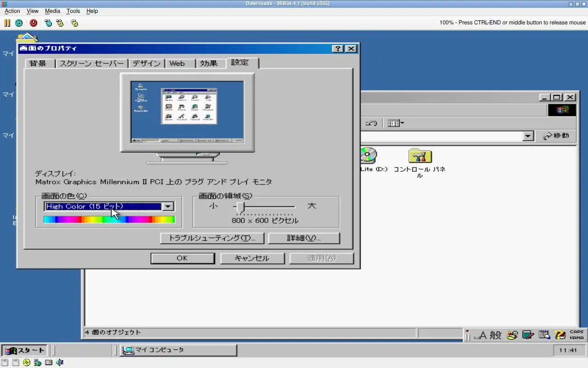Click the 800 x 600 ピクセル resolution text
Screen dimensions: 588x368
click(265, 221)
